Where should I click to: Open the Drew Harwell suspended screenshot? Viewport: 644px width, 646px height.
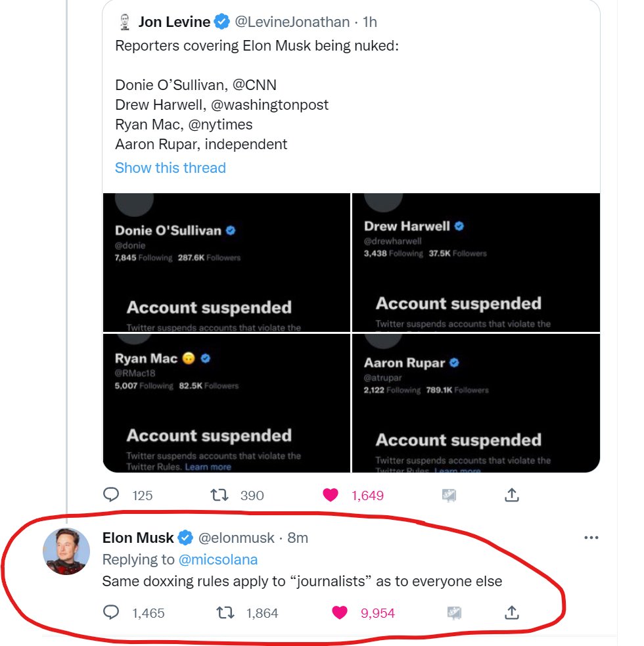[476, 262]
